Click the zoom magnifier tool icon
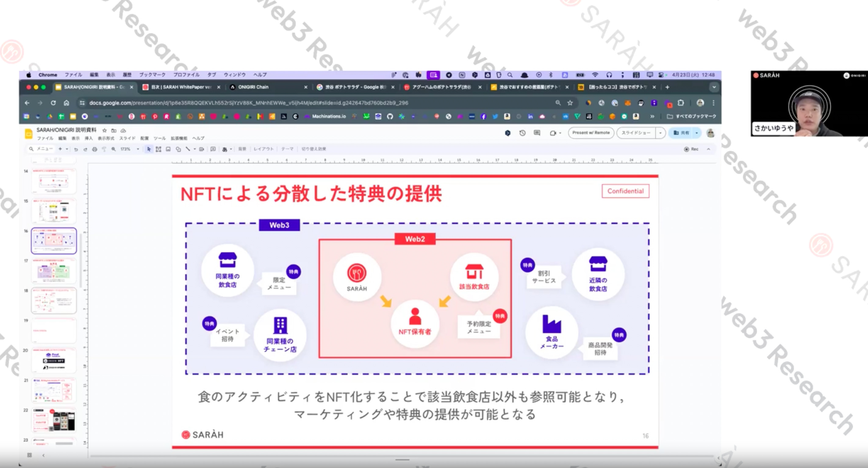Image resolution: width=868 pixels, height=468 pixels. click(x=113, y=149)
